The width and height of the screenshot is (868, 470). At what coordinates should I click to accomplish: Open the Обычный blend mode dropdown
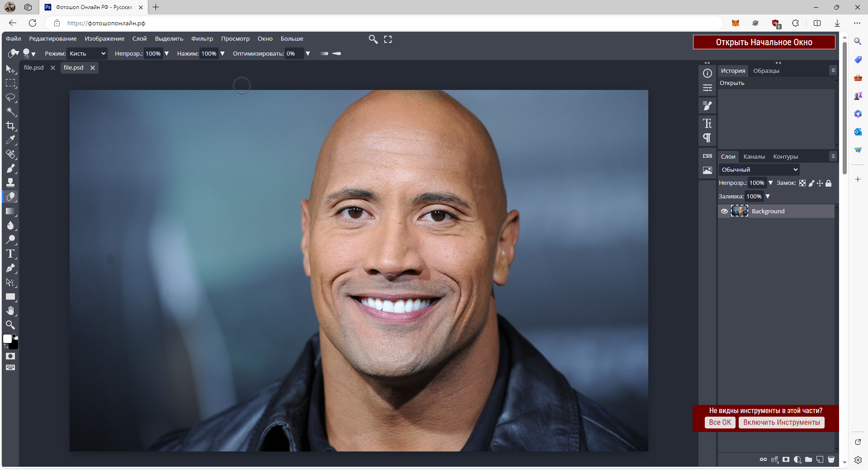tap(759, 169)
